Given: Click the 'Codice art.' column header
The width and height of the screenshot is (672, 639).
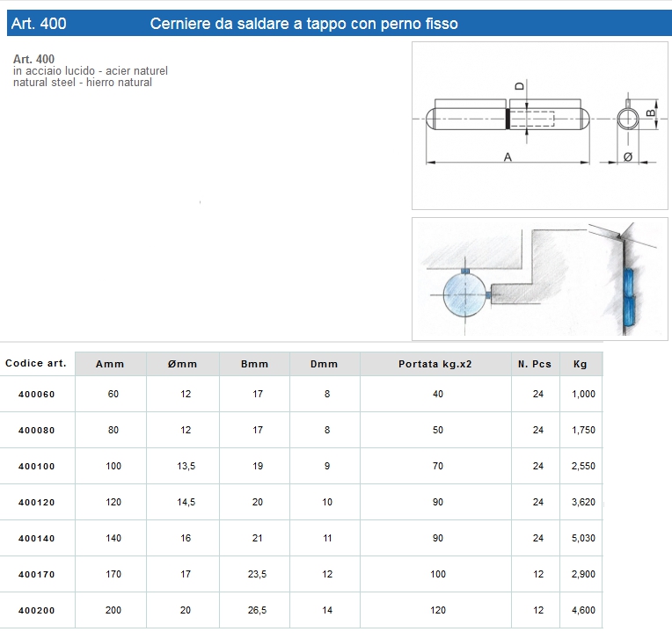Looking at the screenshot, I should point(36,363).
